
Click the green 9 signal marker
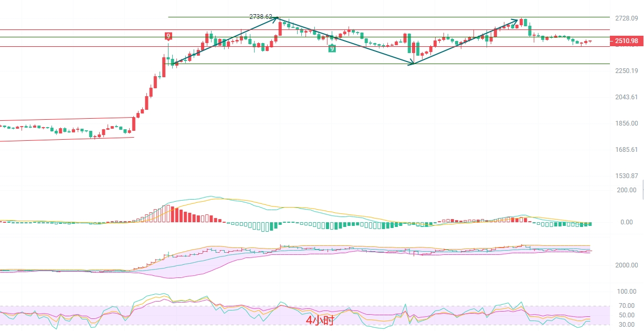click(332, 48)
